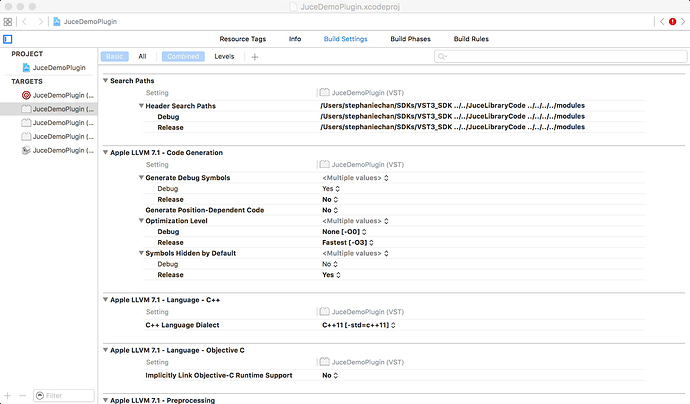The width and height of the screenshot is (690, 404).
Task: Change Implicitly Link Objective-C Runtime Support value
Action: coord(330,375)
